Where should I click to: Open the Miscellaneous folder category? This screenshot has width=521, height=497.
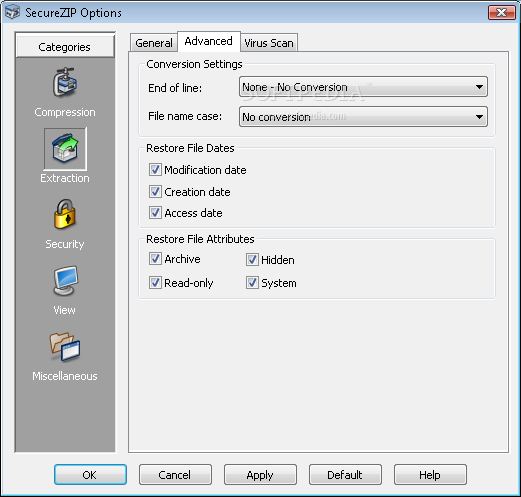tap(65, 347)
